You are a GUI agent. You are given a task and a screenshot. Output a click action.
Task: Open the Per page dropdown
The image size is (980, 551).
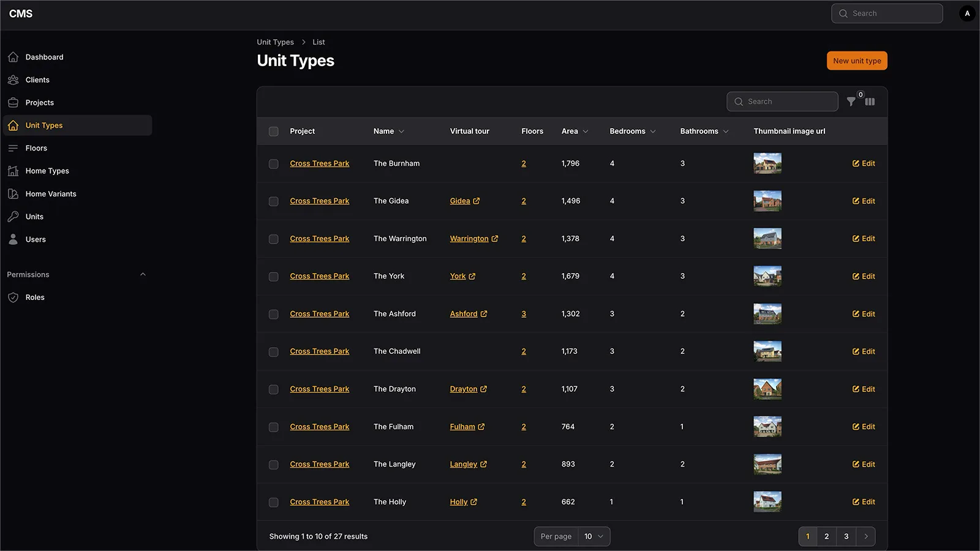click(x=593, y=536)
